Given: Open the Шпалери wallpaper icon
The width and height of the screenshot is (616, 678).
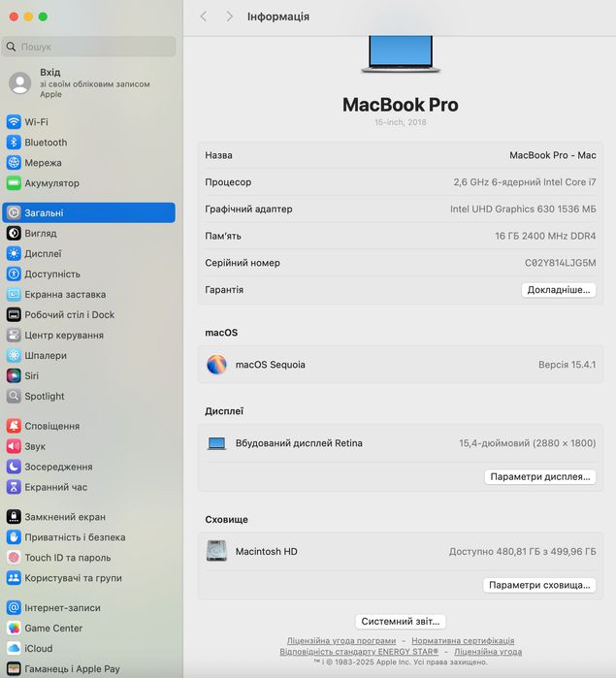Looking at the screenshot, I should pyautogui.click(x=14, y=355).
